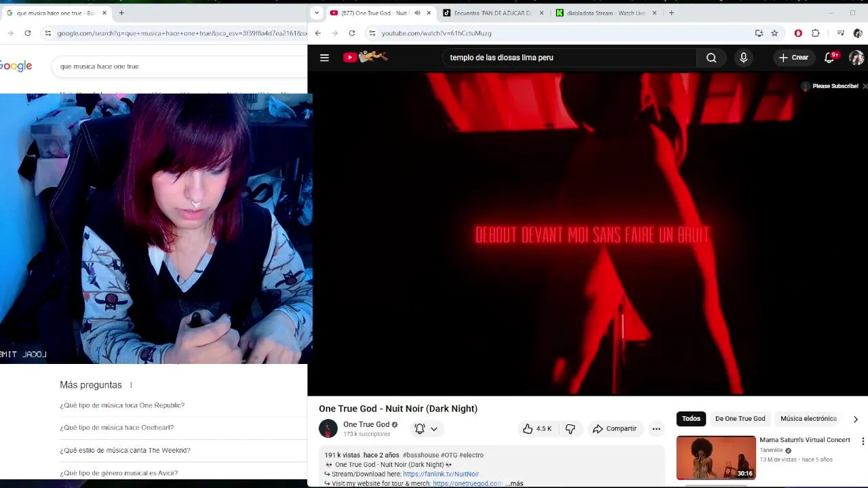The width and height of the screenshot is (868, 488).
Task: Expand notification options beside subscribe bell
Action: (x=434, y=428)
